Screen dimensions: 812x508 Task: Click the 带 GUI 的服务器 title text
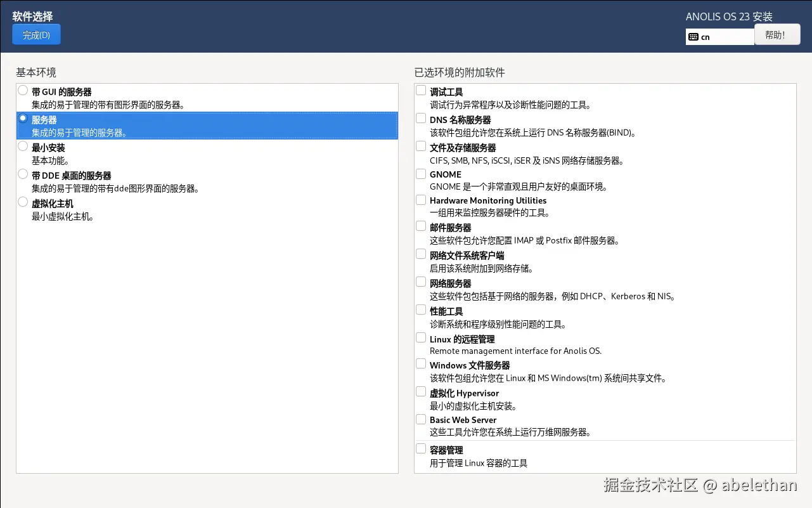pos(61,92)
